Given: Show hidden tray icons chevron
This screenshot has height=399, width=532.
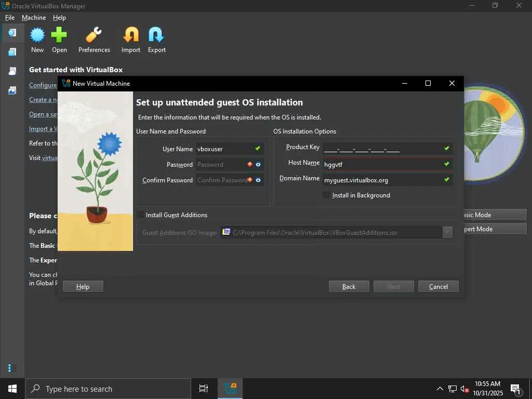Looking at the screenshot, I should 440,389.
